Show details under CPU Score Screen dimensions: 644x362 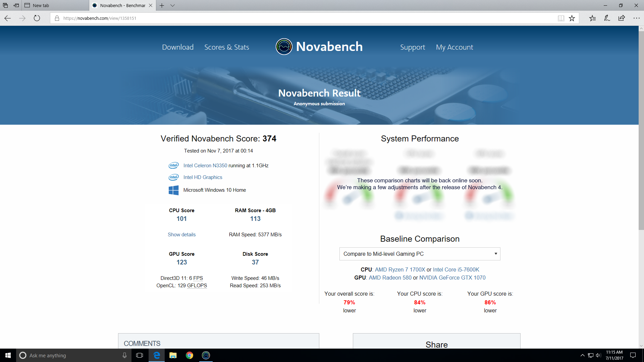pyautogui.click(x=181, y=235)
